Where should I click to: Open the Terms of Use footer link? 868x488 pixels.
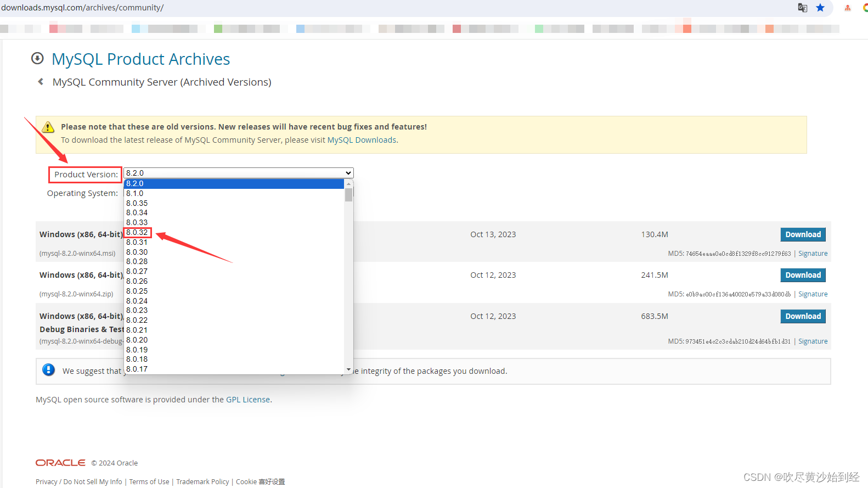pyautogui.click(x=149, y=481)
